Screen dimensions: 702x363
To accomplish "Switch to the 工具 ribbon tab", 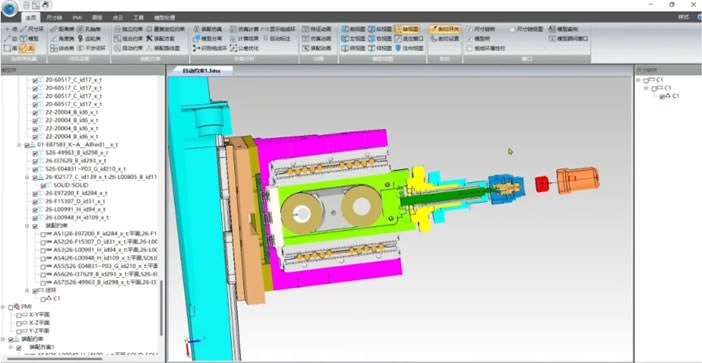I will [138, 17].
